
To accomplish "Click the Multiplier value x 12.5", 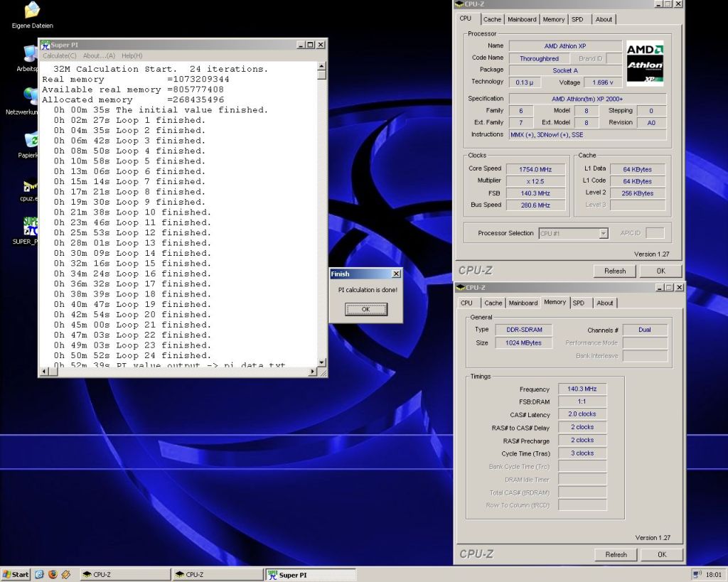I will tap(535, 181).
